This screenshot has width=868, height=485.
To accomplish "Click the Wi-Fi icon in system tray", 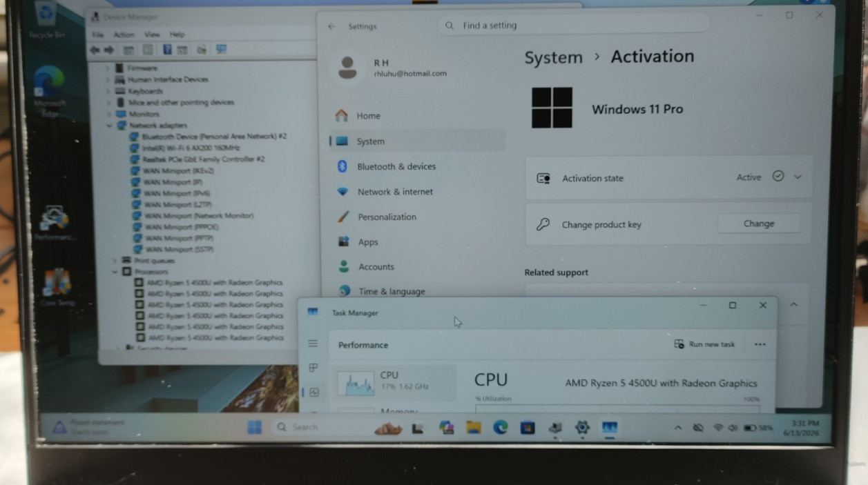I will tap(718, 428).
